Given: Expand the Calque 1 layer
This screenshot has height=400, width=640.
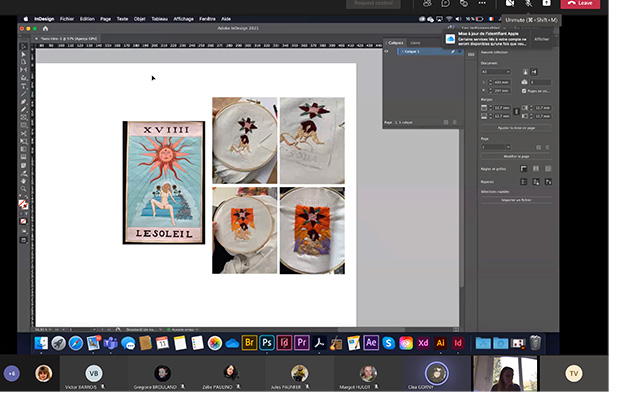Looking at the screenshot, I should [402, 51].
